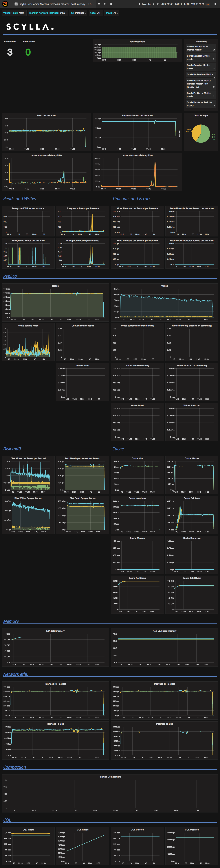
Task: Collapse the CQL row
Action: point(7,820)
